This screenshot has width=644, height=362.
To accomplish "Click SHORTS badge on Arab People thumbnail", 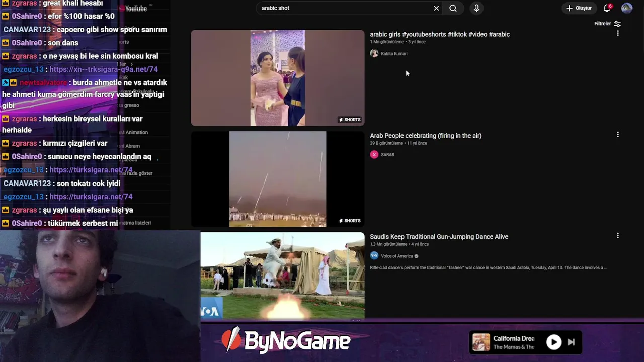I will tap(350, 221).
